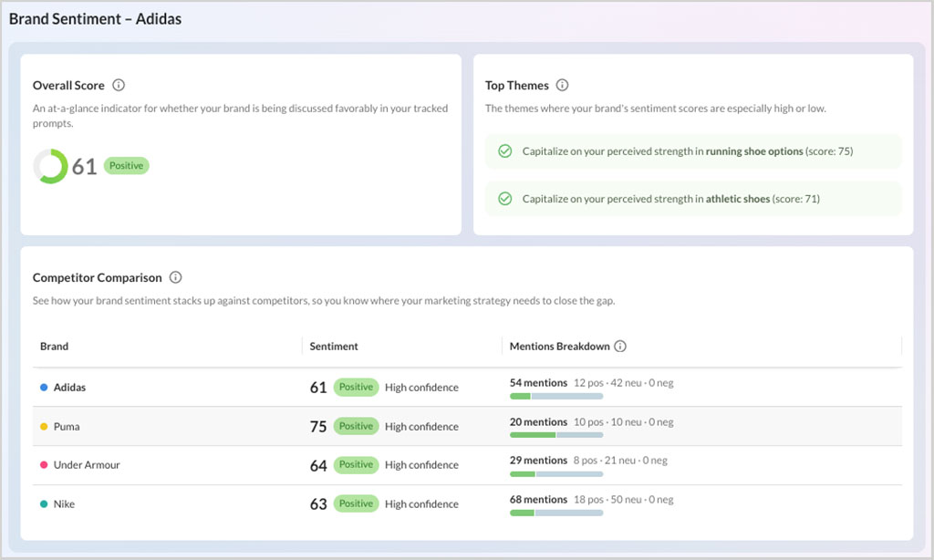This screenshot has height=560, width=934.
Task: Click the Brand column header
Action: pos(54,347)
